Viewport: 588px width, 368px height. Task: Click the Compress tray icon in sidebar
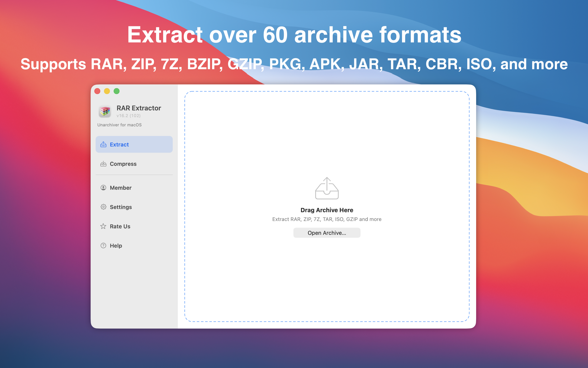tap(103, 164)
